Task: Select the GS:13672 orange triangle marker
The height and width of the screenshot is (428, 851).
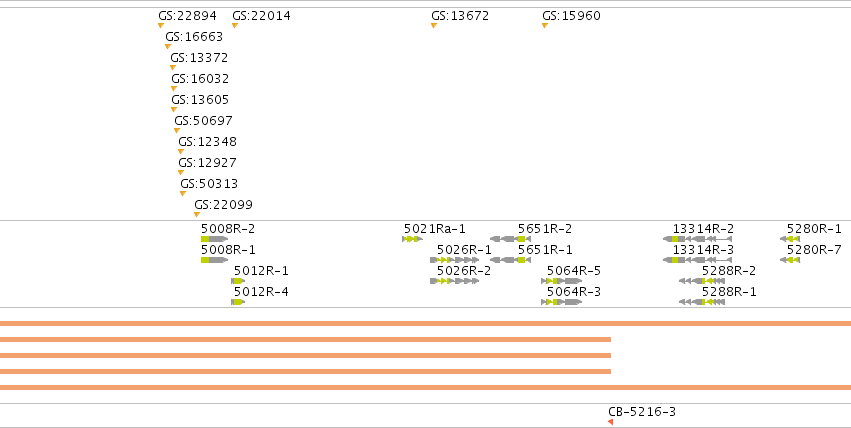Action: [434, 25]
